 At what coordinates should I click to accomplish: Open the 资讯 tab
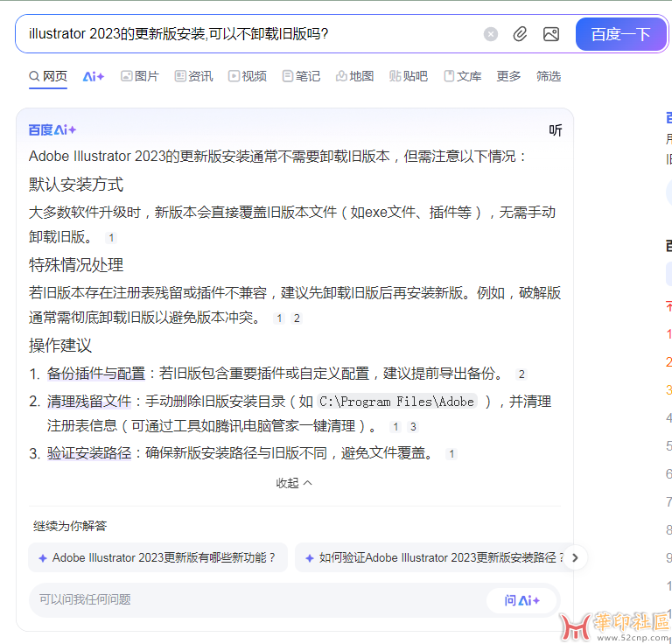click(193, 76)
